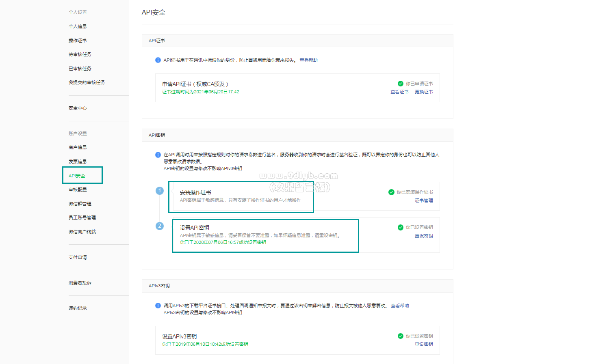Image resolution: width=596 pixels, height=364 pixels.
Task: Click the info icon in API密钥 section
Action: [x=158, y=155]
